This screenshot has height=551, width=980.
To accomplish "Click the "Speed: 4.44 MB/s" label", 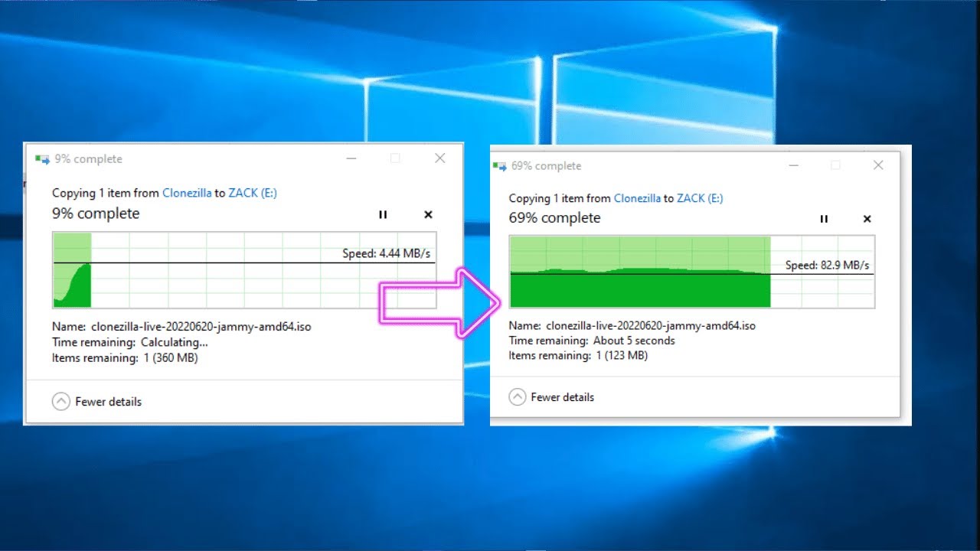I will (x=388, y=253).
